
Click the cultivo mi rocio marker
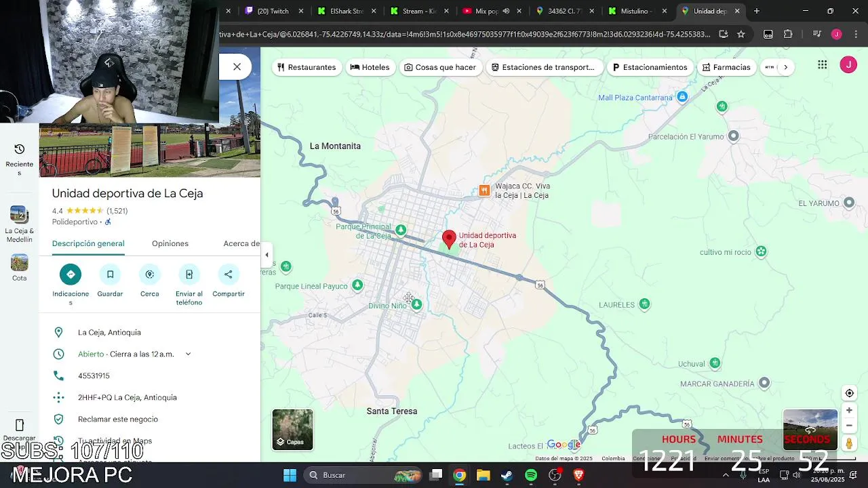(761, 251)
